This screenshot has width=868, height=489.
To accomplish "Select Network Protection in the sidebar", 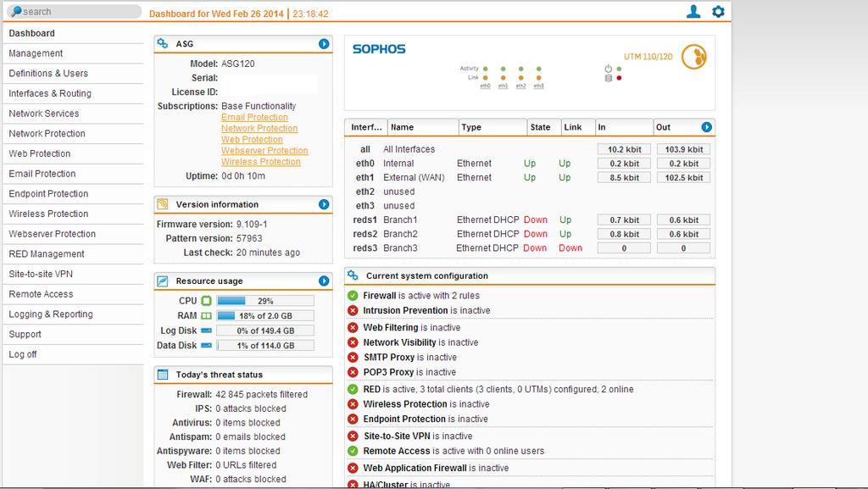I will 73,133.
